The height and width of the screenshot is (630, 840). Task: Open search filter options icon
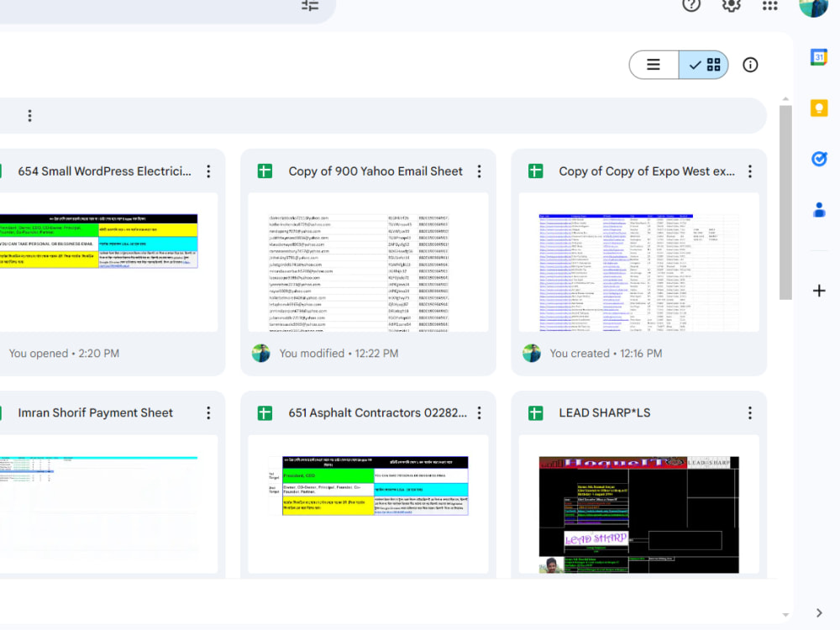(310, 5)
